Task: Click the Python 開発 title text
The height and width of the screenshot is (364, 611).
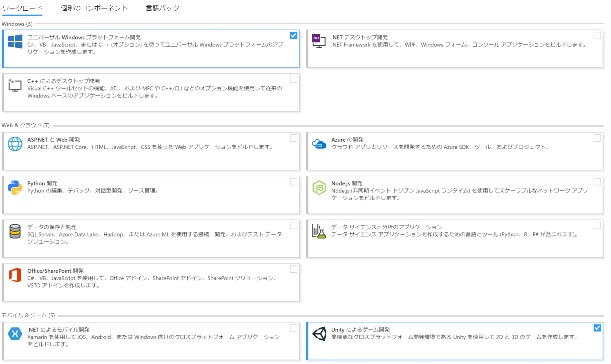Action: coord(42,183)
